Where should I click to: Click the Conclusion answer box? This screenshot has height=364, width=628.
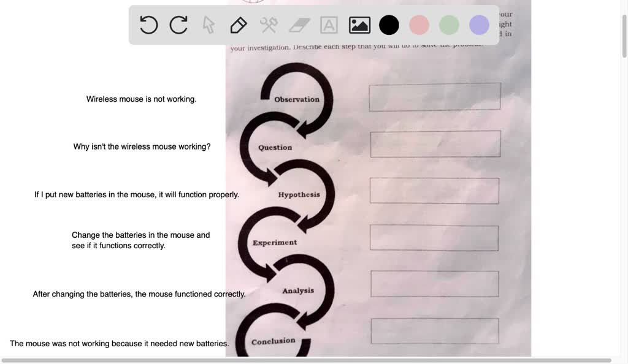pos(435,330)
